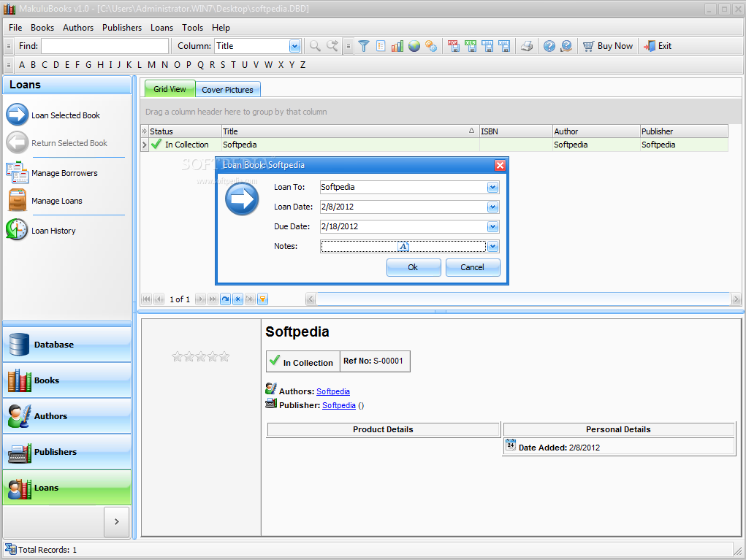Click the horizontal scrollbar left arrow of the grid
Viewport: 746px width, 560px height.
tap(311, 299)
